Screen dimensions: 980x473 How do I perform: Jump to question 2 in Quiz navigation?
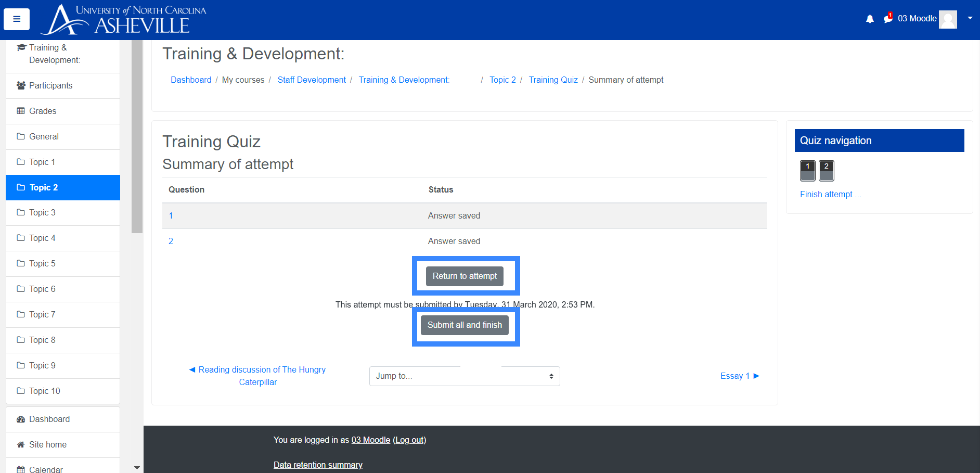point(826,171)
